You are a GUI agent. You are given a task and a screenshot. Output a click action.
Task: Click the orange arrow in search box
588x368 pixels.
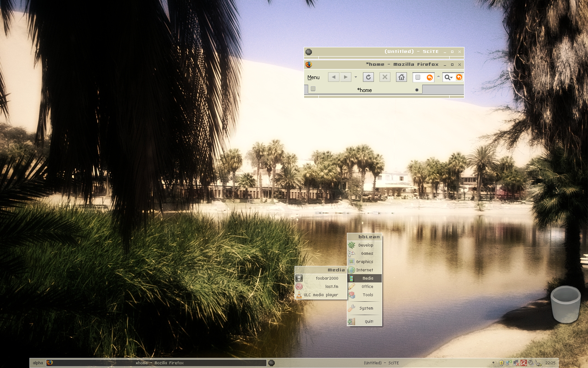click(459, 77)
